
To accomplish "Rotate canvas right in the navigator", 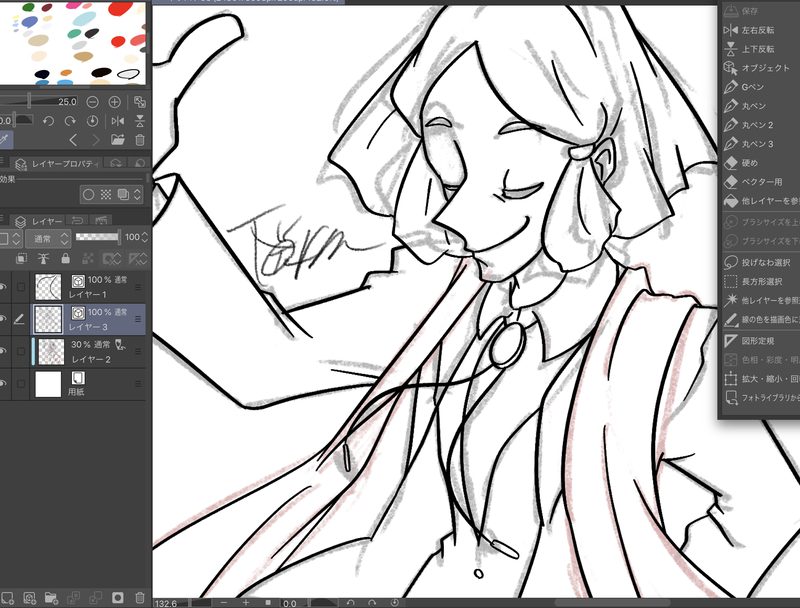I will pos(70,121).
